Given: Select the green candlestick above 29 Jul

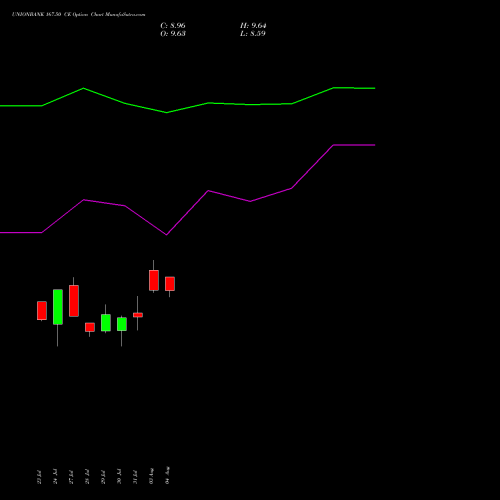Looking at the screenshot, I should pos(106,323).
